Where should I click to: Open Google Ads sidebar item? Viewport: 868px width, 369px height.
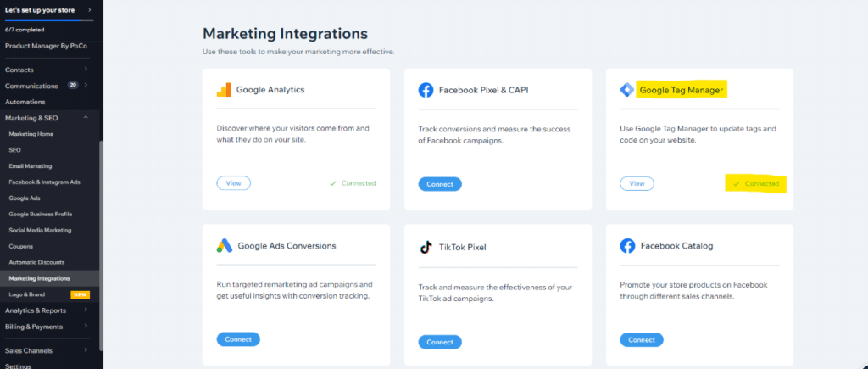tap(25, 198)
